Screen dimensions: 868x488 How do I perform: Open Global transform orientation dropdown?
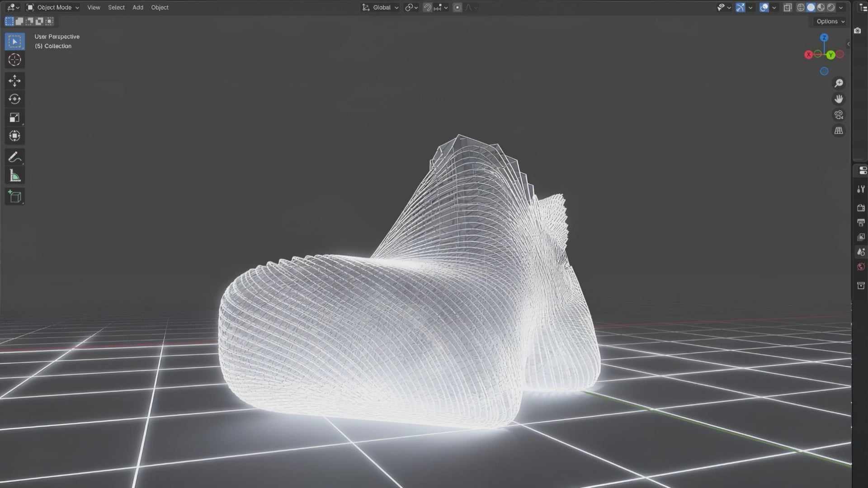(x=381, y=8)
